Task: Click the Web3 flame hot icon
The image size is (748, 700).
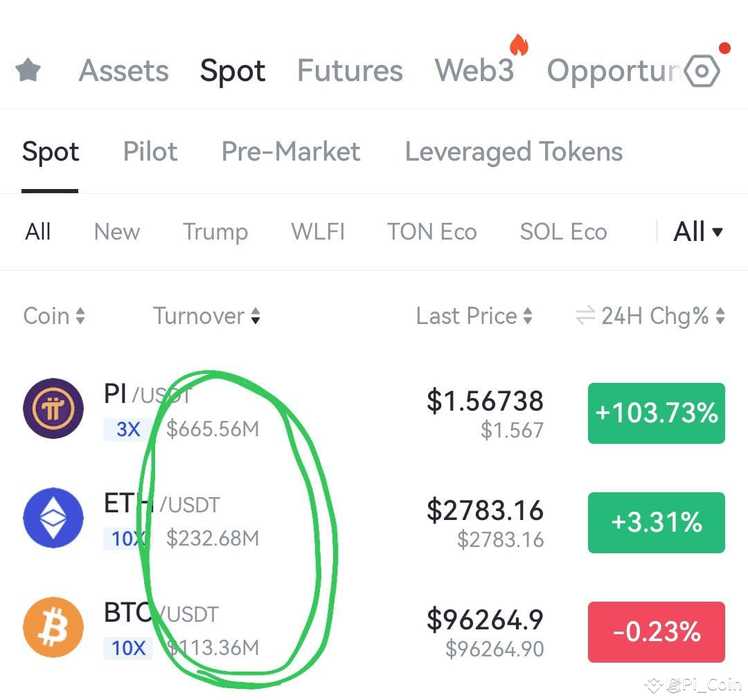Action: 519,44
